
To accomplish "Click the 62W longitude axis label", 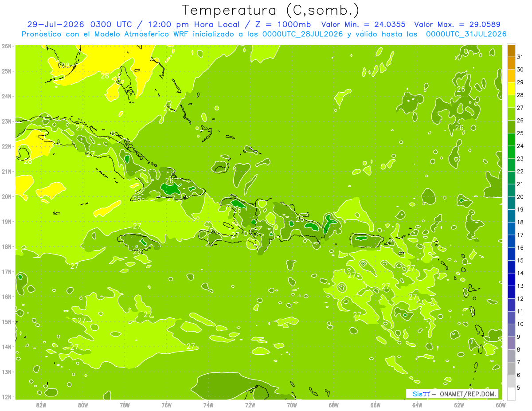I will tap(459, 405).
